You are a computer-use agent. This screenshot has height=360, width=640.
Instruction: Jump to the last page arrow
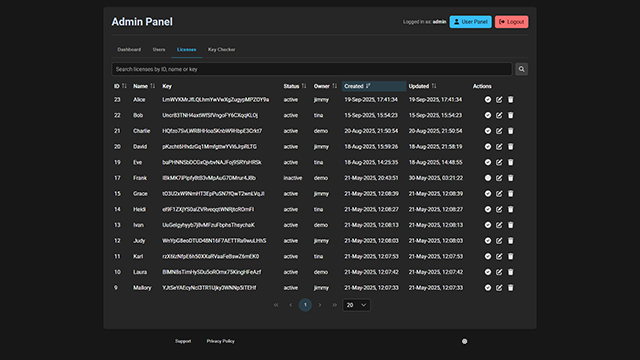coord(335,305)
